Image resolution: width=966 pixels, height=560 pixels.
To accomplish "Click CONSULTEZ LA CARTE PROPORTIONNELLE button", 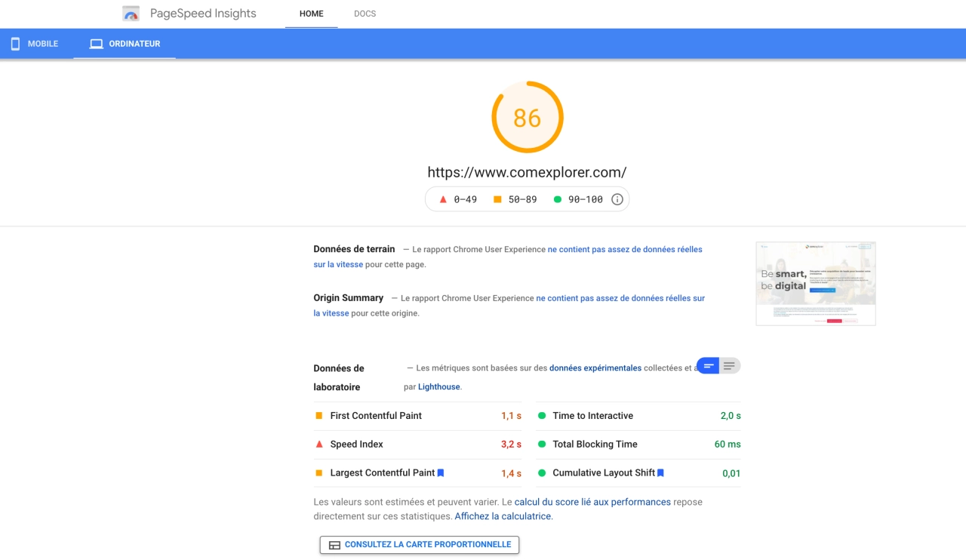I will tap(420, 545).
